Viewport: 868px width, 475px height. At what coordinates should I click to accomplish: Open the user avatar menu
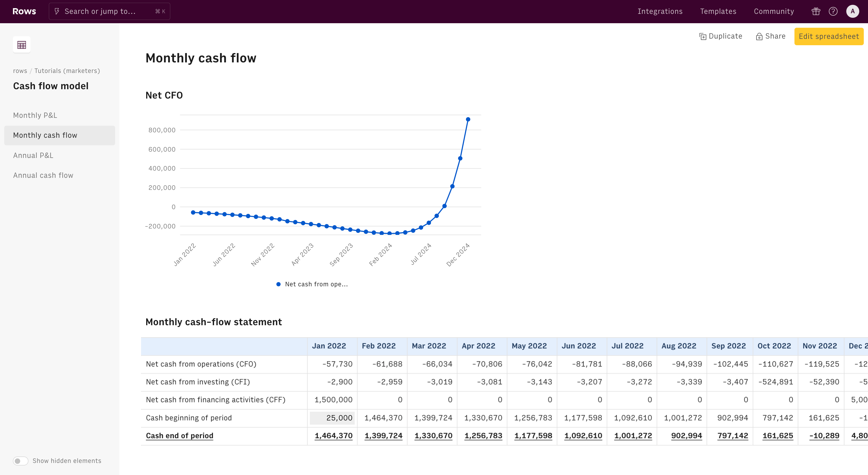853,11
